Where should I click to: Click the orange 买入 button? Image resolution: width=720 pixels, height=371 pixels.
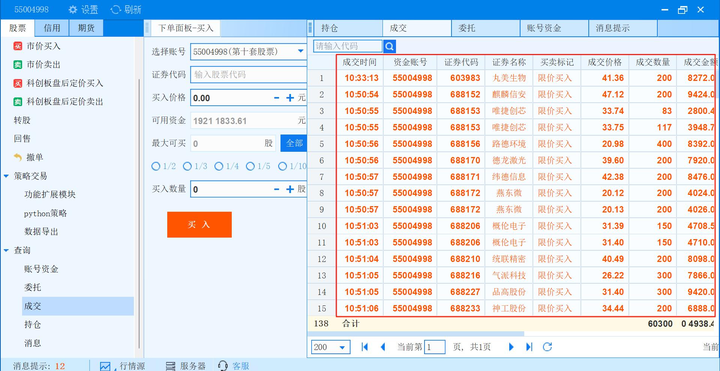[x=199, y=225]
